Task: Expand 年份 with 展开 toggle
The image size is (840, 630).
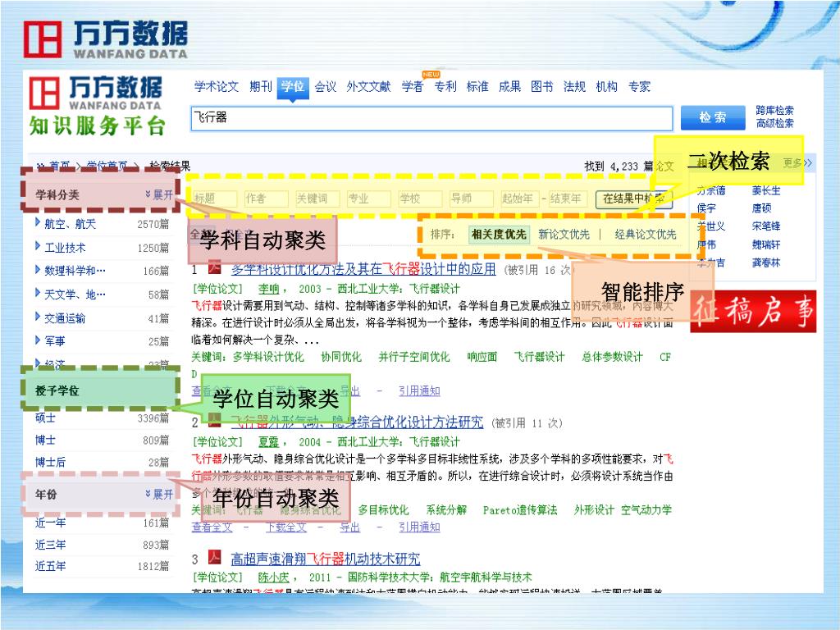Action: pos(160,494)
